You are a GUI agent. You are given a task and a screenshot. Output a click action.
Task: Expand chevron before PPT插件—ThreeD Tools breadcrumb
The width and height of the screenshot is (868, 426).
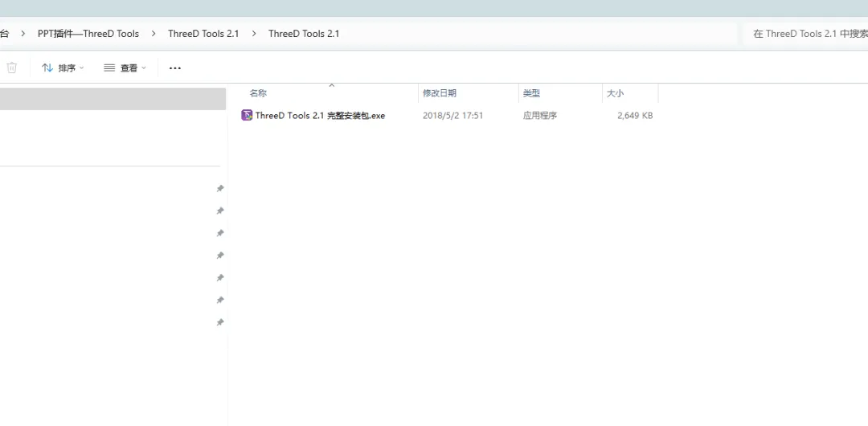coord(23,33)
